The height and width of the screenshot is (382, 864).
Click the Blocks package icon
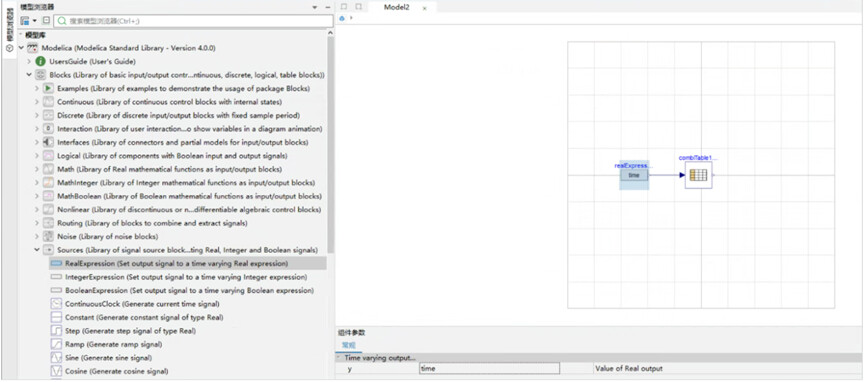coord(40,75)
